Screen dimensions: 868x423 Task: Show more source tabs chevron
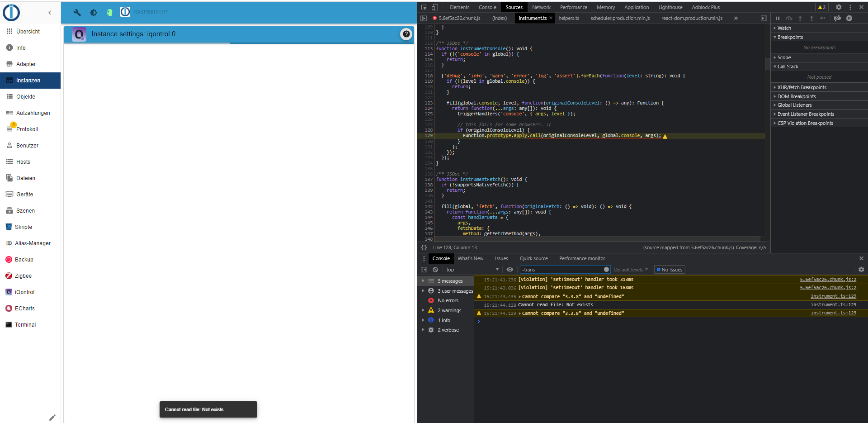click(736, 18)
